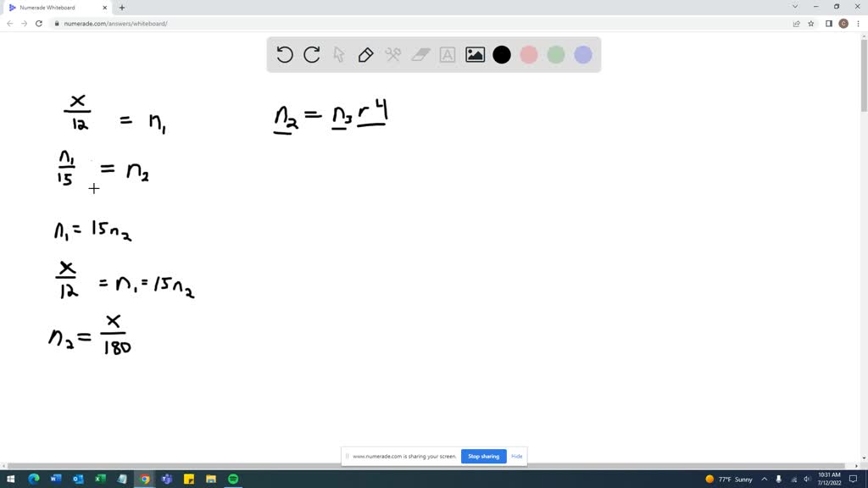Image resolution: width=868 pixels, height=488 pixels.
Task: Open Excel from the taskbar
Action: (x=100, y=480)
